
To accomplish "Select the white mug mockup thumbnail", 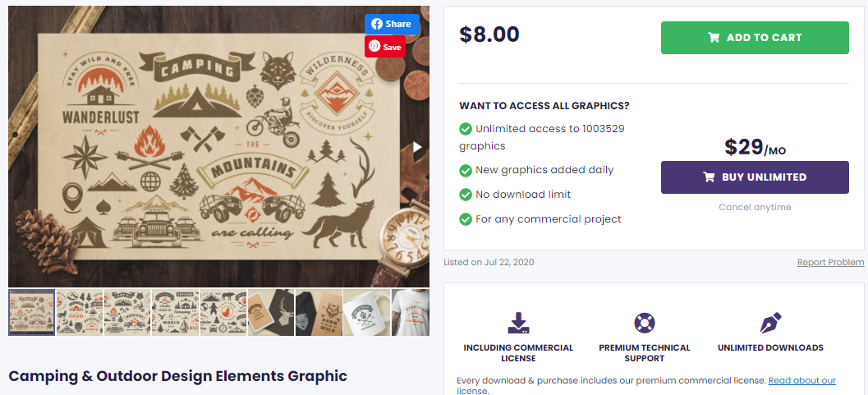I will 366,312.
